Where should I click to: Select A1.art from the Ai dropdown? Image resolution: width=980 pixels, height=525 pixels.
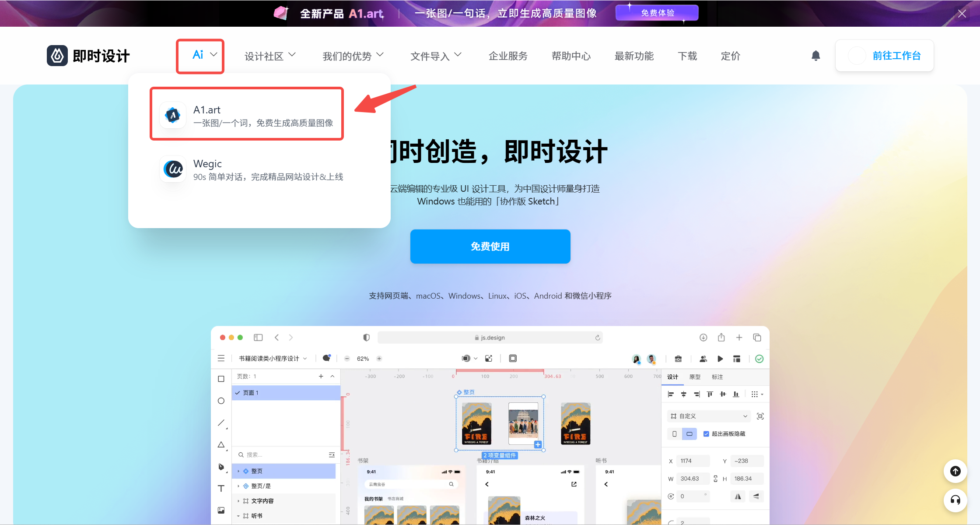[247, 116]
